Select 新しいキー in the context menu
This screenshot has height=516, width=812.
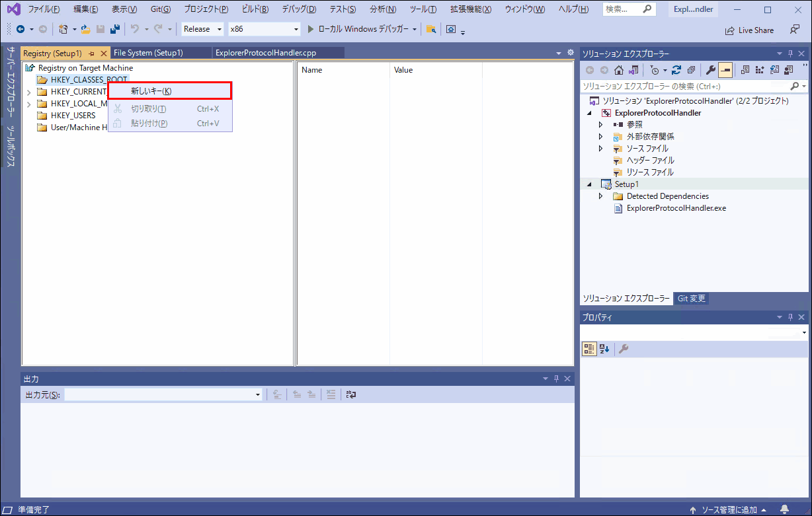[x=170, y=91]
